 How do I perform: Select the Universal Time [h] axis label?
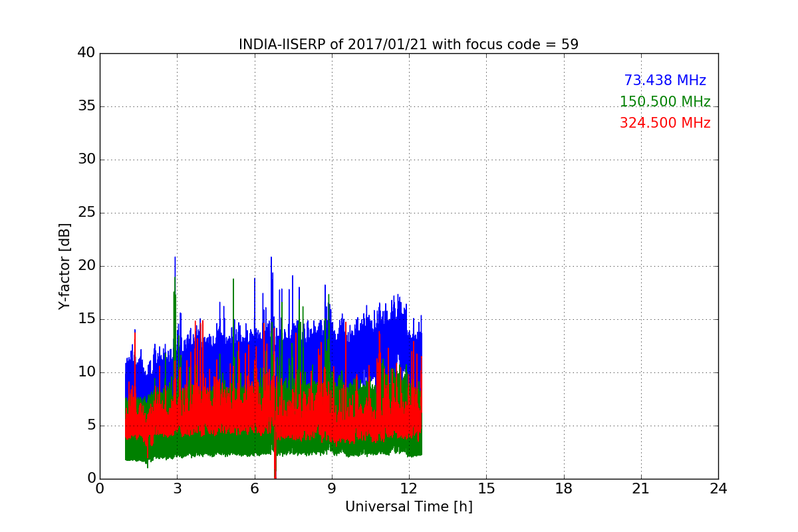click(x=408, y=507)
